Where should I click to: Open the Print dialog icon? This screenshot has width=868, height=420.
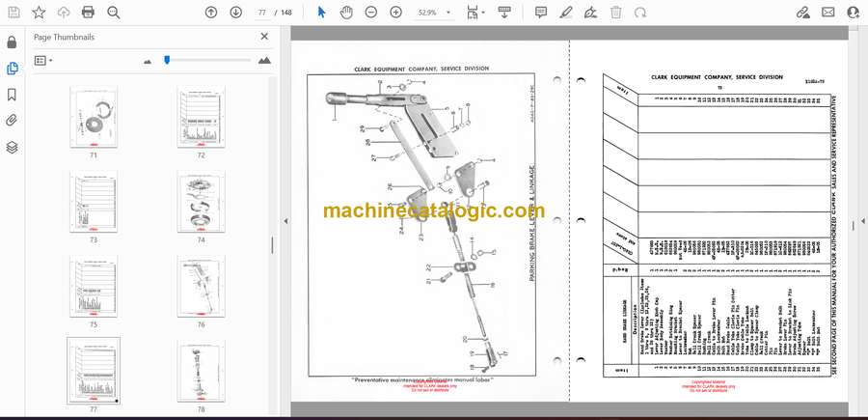pos(88,13)
